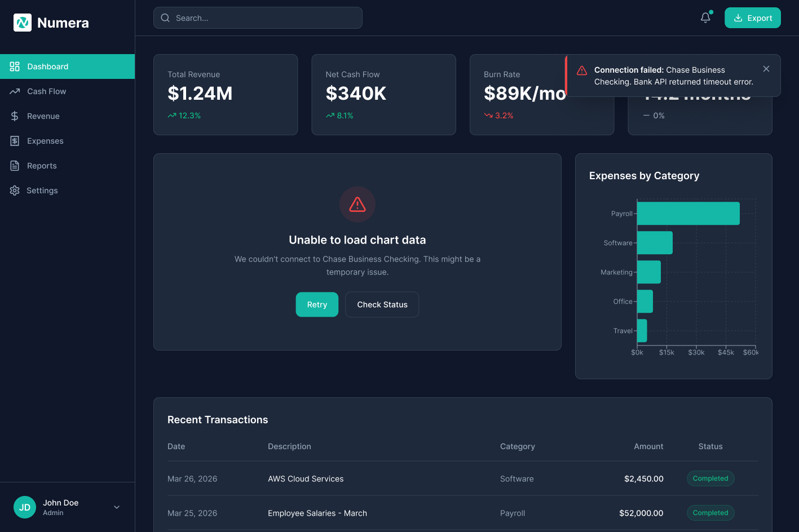Click Burn Rate downward trend icon
799x532 pixels.
tap(488, 116)
